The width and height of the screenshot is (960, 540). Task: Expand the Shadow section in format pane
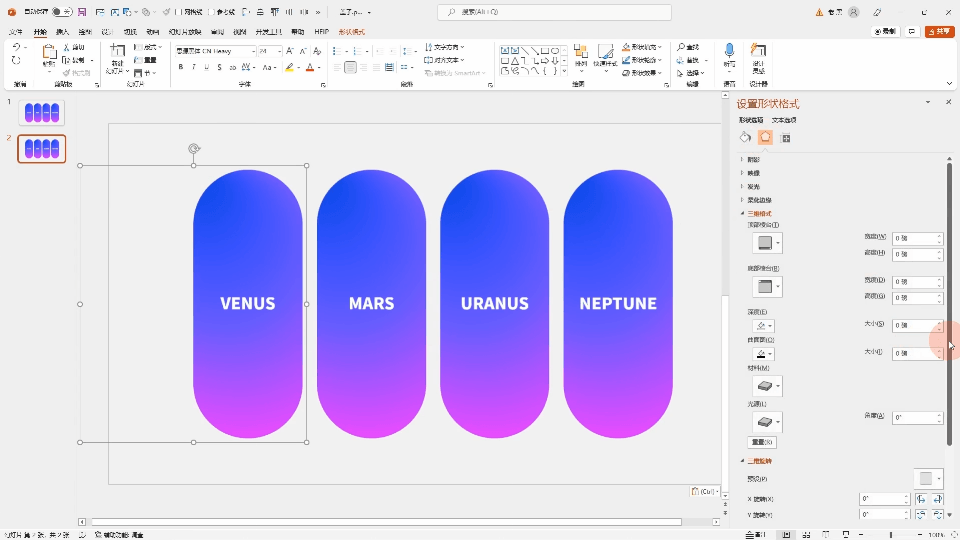[754, 159]
